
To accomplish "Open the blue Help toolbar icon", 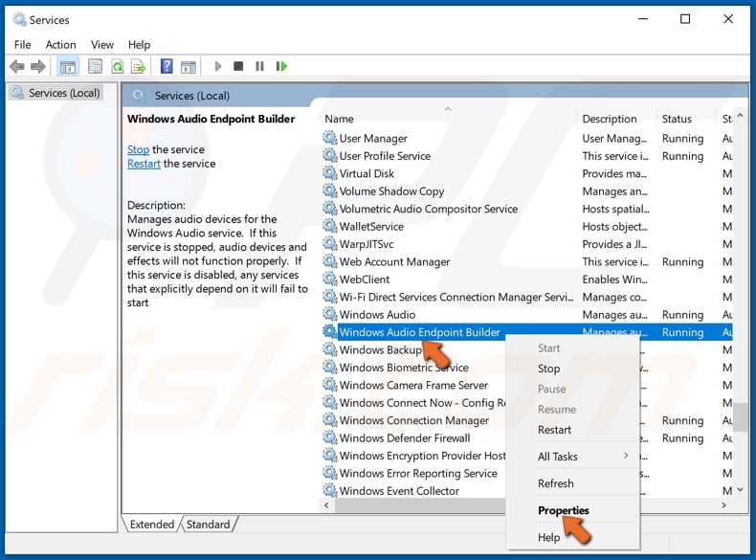I will coord(167,66).
